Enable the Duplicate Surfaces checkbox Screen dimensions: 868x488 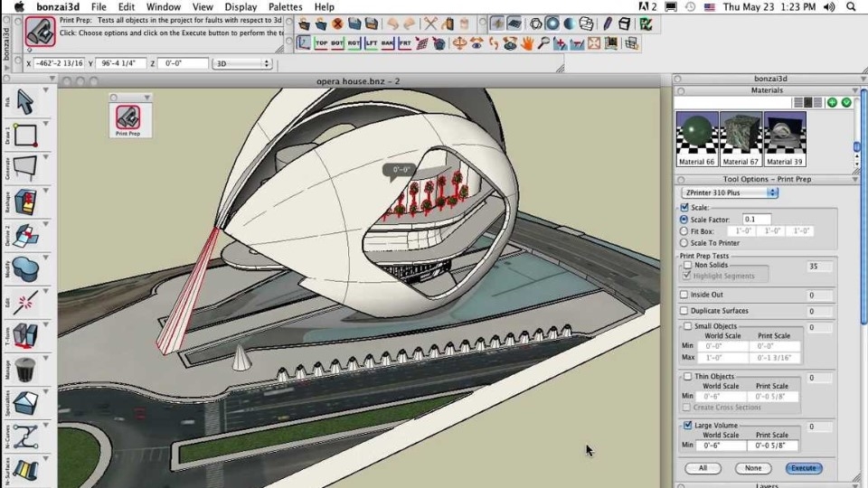[x=684, y=311]
